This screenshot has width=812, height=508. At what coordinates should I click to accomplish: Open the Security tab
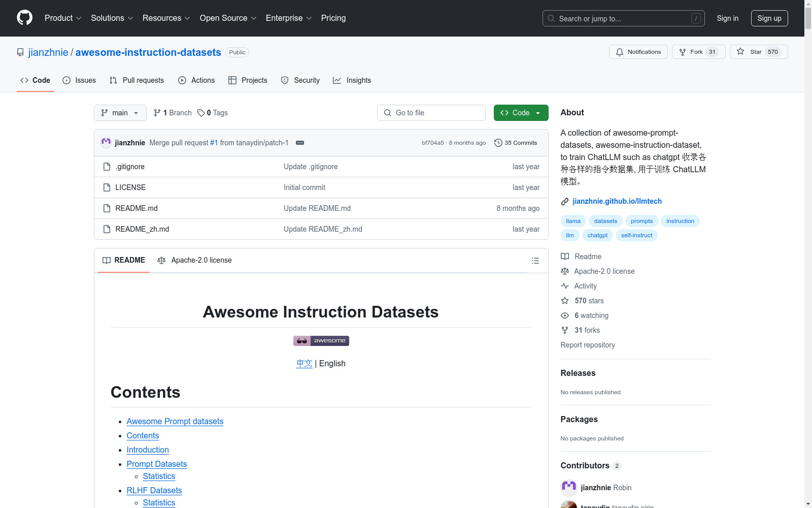tap(300, 80)
